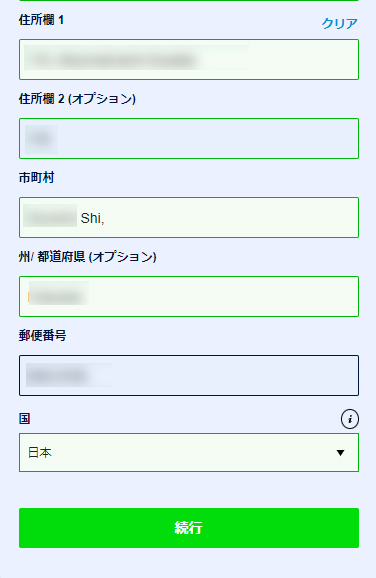
Task: Open the info icon beside 国
Action: click(349, 419)
